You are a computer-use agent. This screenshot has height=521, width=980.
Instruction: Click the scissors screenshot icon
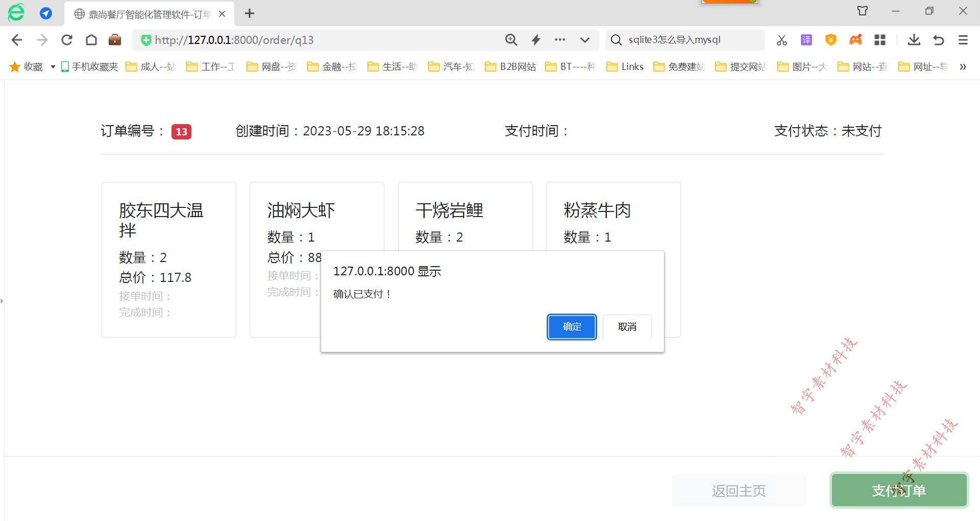[x=781, y=40]
